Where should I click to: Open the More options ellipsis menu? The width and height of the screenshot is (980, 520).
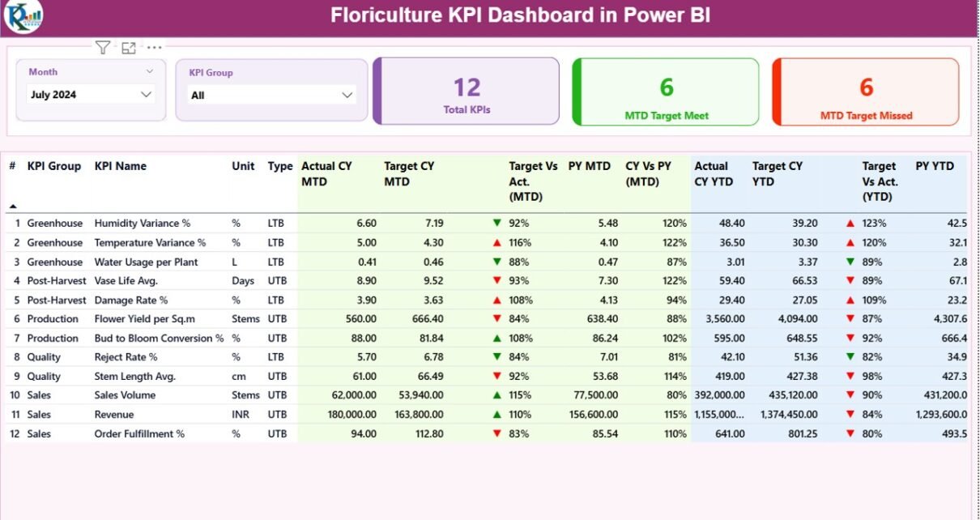tap(154, 48)
